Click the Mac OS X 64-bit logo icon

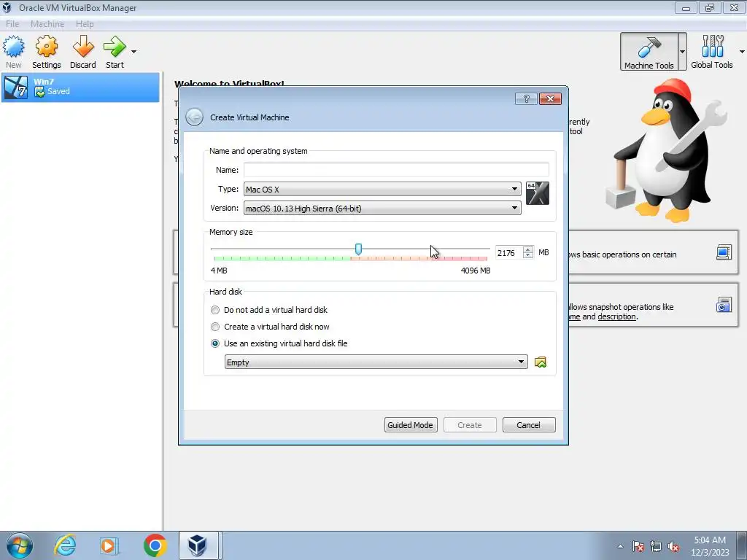538,193
